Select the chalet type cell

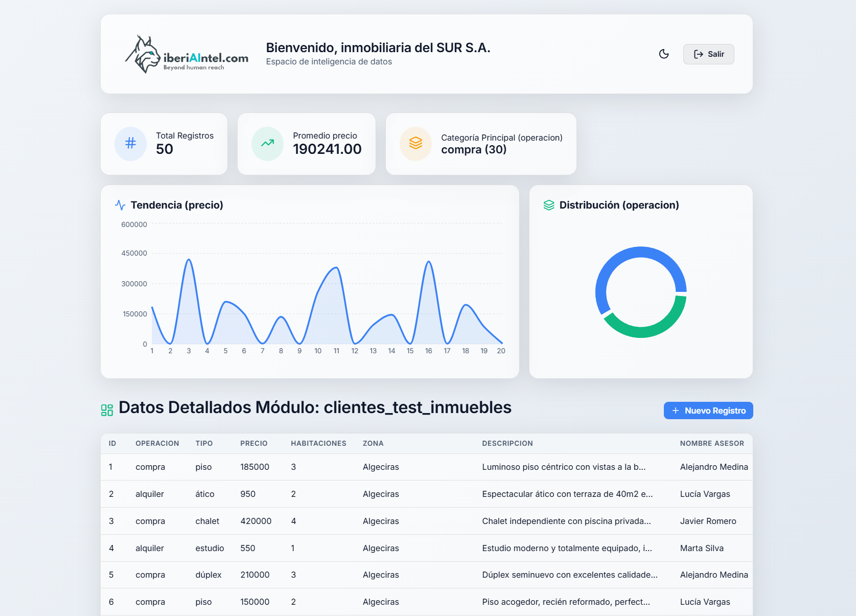click(207, 521)
